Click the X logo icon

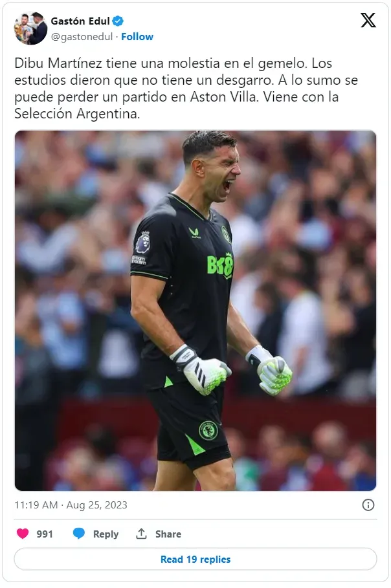coord(368,20)
